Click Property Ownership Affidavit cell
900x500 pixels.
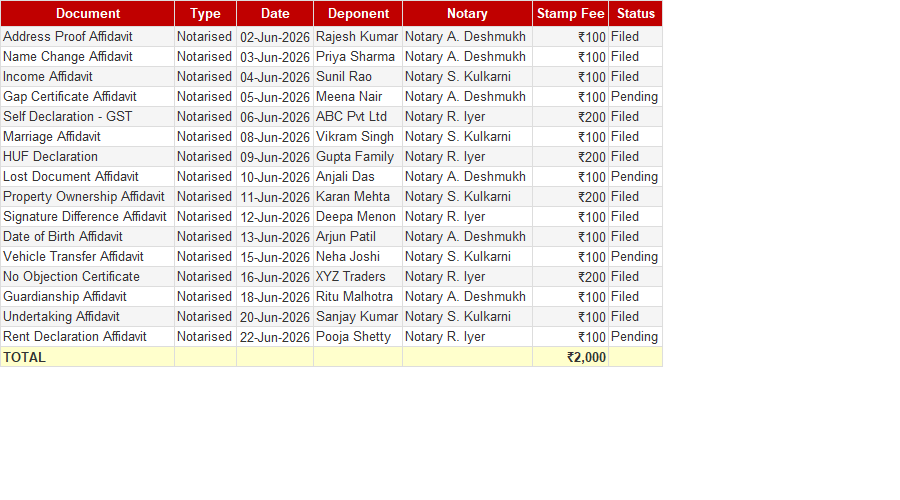click(88, 197)
